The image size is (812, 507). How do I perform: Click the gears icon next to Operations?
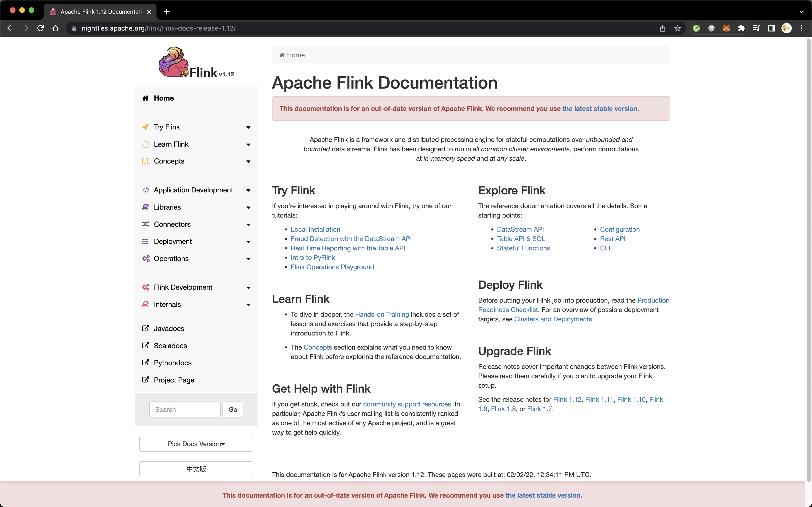pyautogui.click(x=146, y=258)
